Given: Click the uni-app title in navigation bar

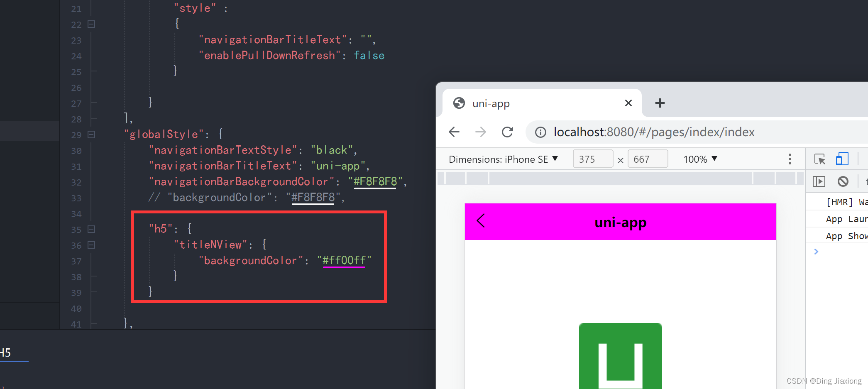Looking at the screenshot, I should pyautogui.click(x=621, y=223).
